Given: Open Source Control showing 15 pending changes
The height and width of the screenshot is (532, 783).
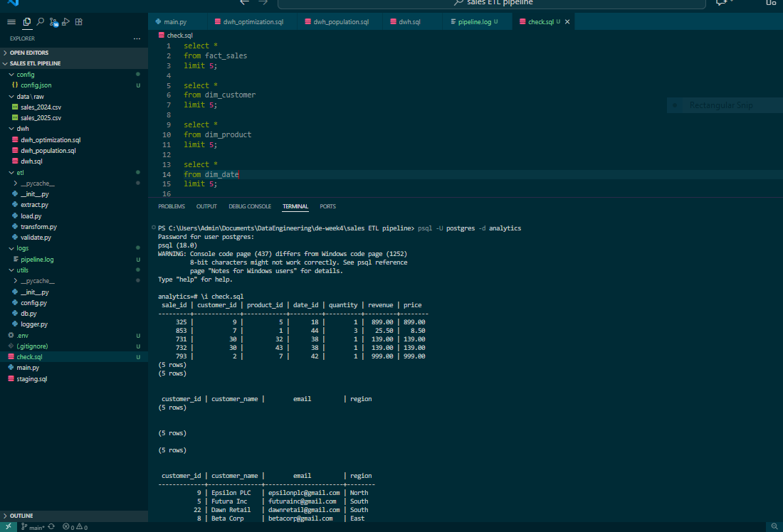Looking at the screenshot, I should pyautogui.click(x=53, y=22).
